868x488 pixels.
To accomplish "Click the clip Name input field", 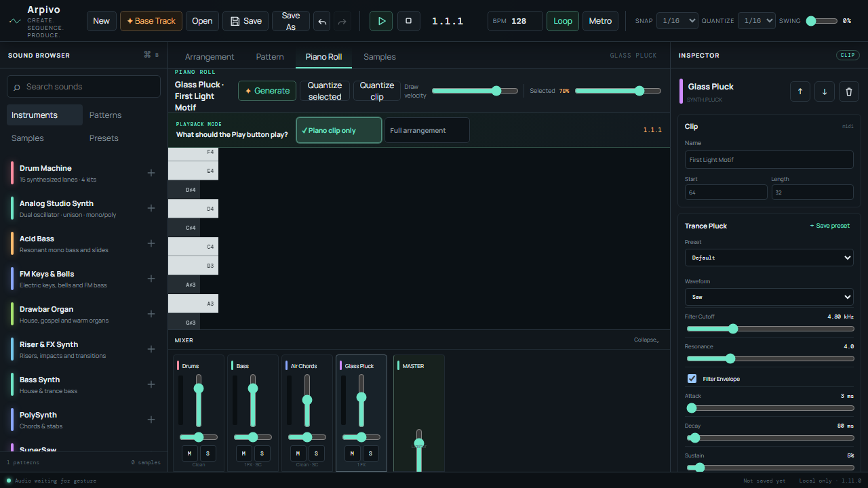I will pos(769,160).
